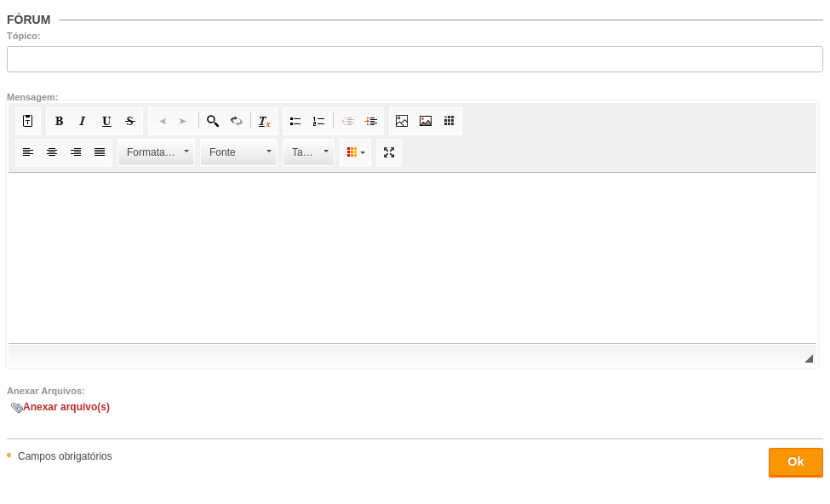Screen dimensions: 830x504
Task: Open the Find magnifier tool
Action: tap(213, 121)
